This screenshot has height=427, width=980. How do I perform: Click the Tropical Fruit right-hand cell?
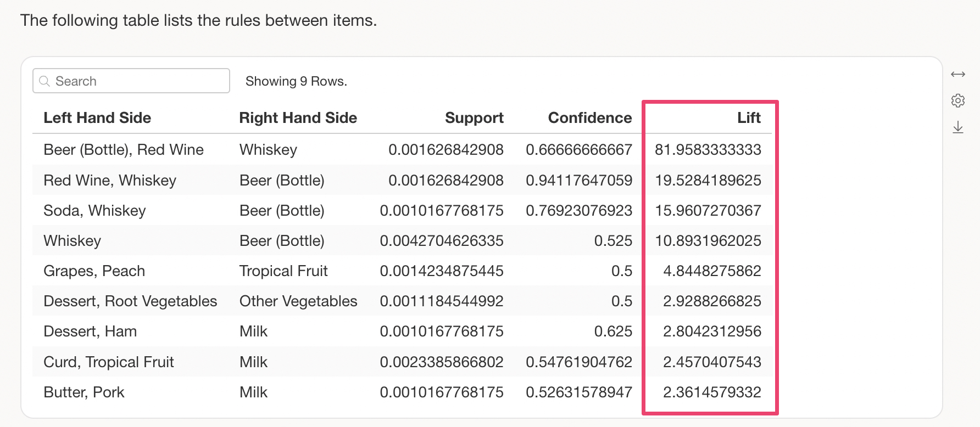[283, 271]
